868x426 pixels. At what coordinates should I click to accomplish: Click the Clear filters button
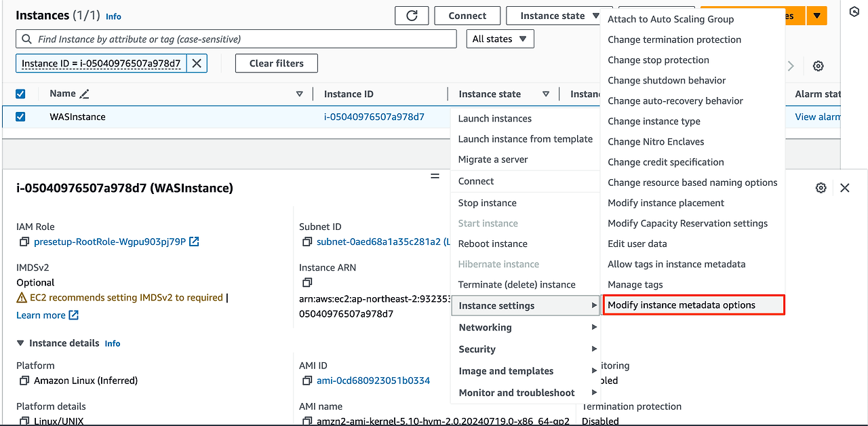[x=277, y=63]
